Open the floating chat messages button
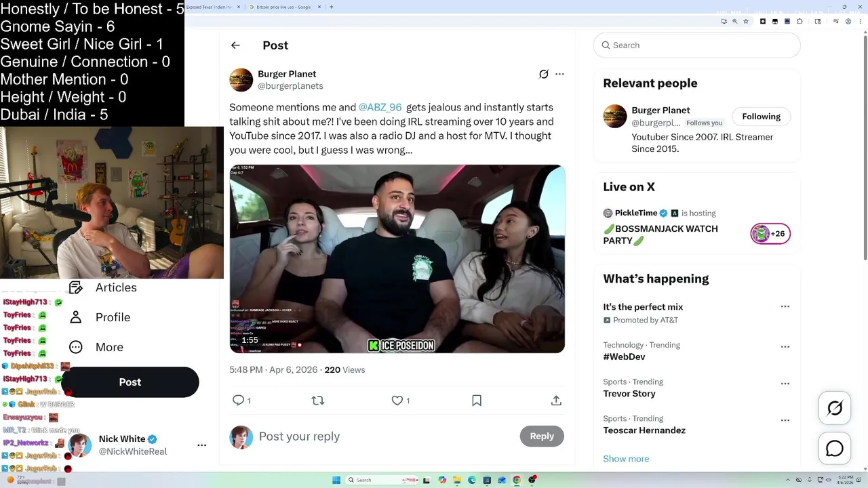 (835, 449)
